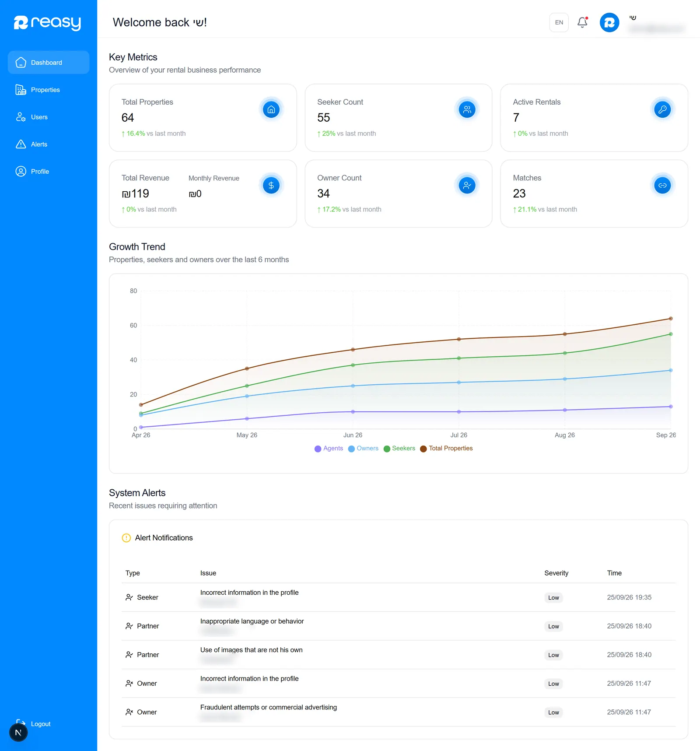
Task: Click the Alert Notifications warning icon
Action: point(126,538)
